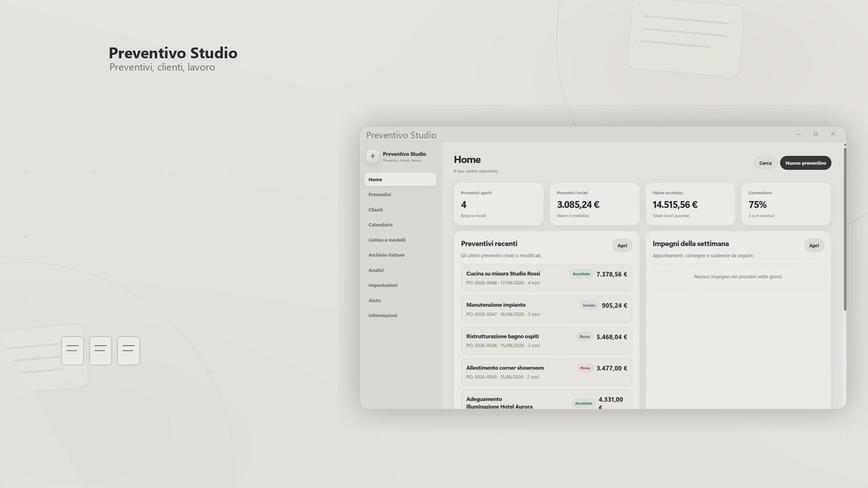
Task: Click reference PO-2026-0048 details line
Action: coord(503,283)
